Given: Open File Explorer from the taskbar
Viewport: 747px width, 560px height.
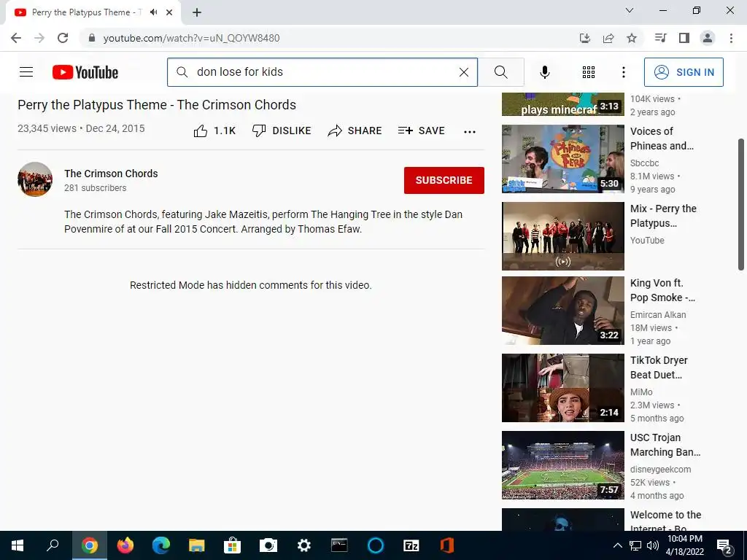Looking at the screenshot, I should click(x=196, y=545).
